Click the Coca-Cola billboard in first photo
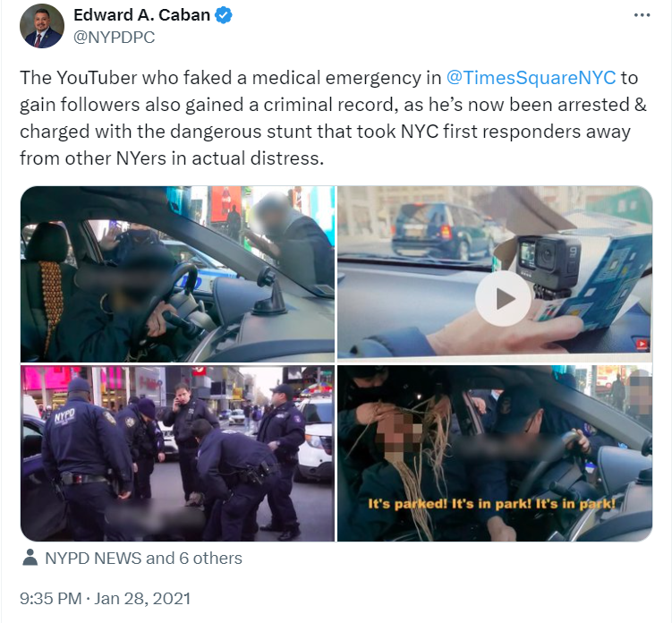Viewport: 672px width, 623px height. [x=225, y=204]
